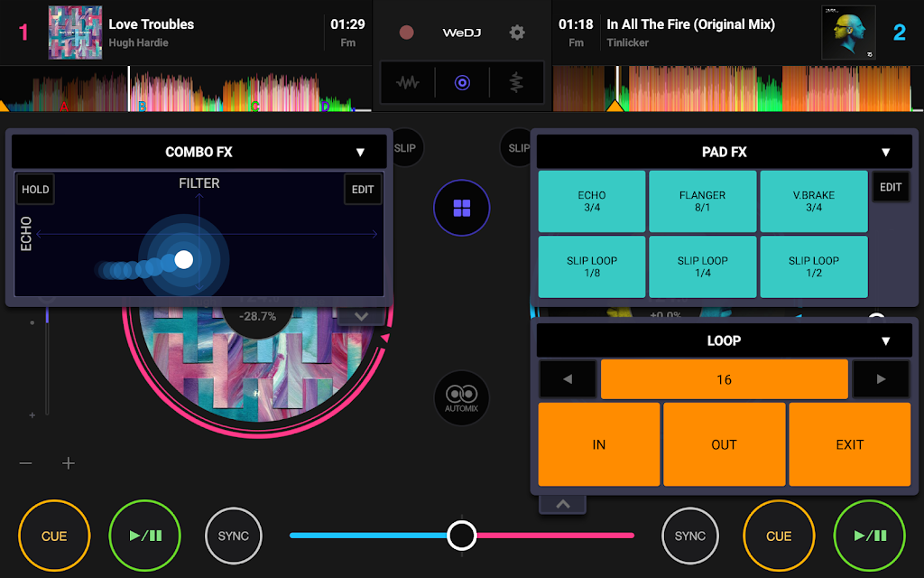
Task: Click EDIT beside the Pad FX grid
Action: click(891, 187)
